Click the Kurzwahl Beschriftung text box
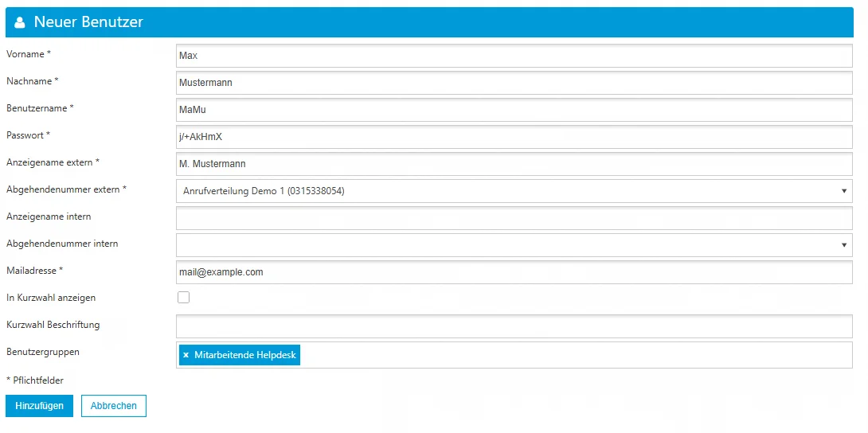 (x=514, y=326)
